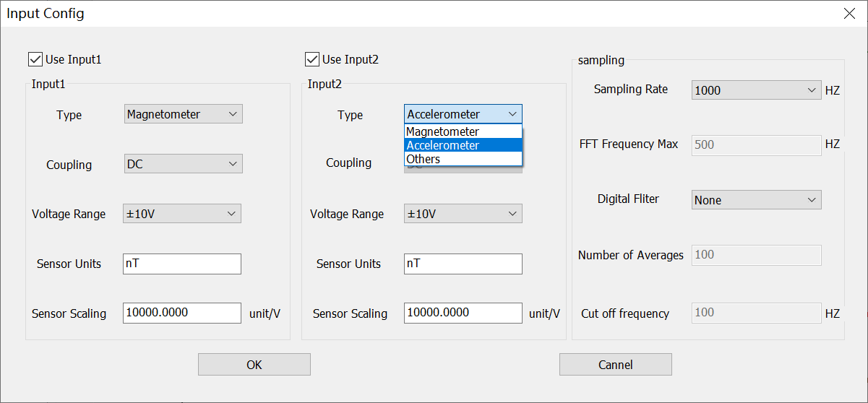Expand the Sampling Rate 1000 dropdown
868x403 pixels.
[756, 90]
